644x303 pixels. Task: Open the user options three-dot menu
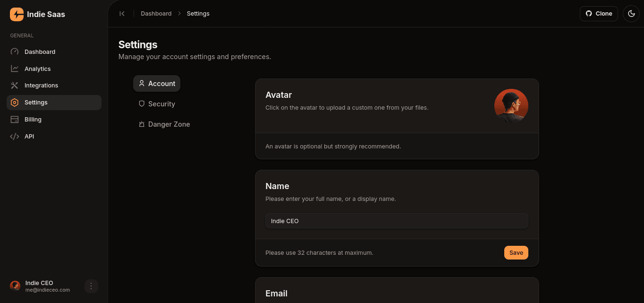91,286
